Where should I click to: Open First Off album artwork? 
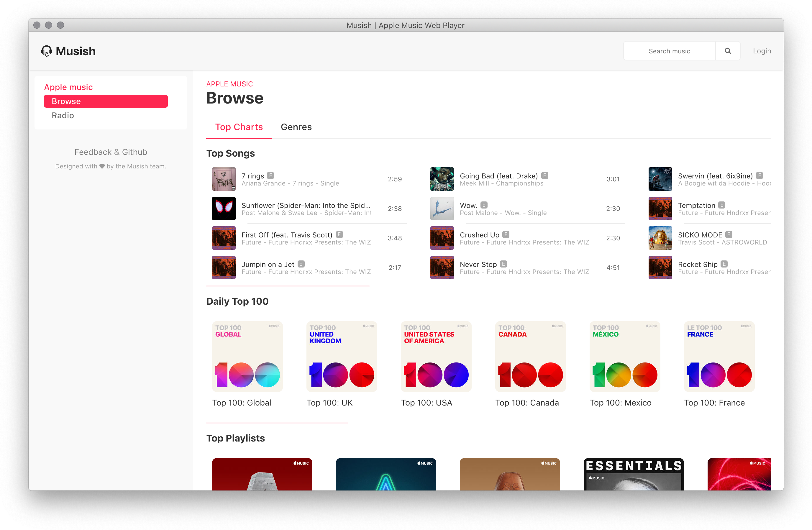[224, 238]
